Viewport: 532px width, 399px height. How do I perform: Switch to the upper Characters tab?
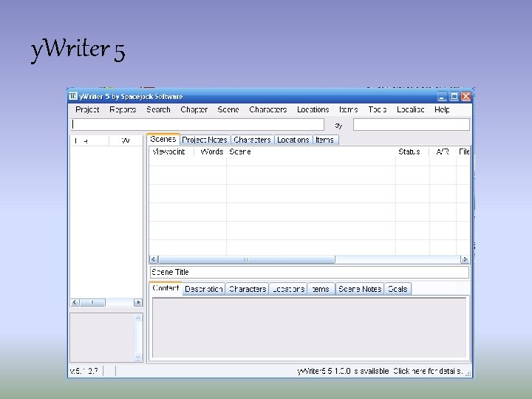252,140
